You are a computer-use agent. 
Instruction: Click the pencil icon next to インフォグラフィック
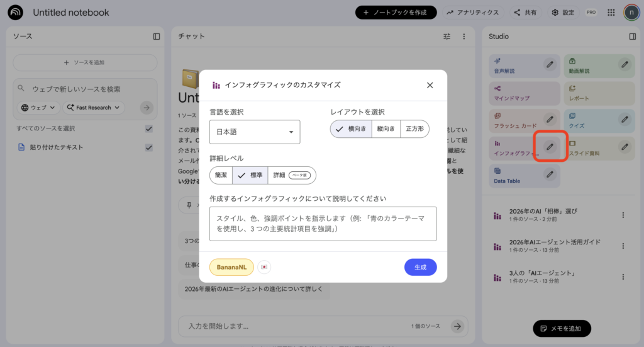pos(549,147)
